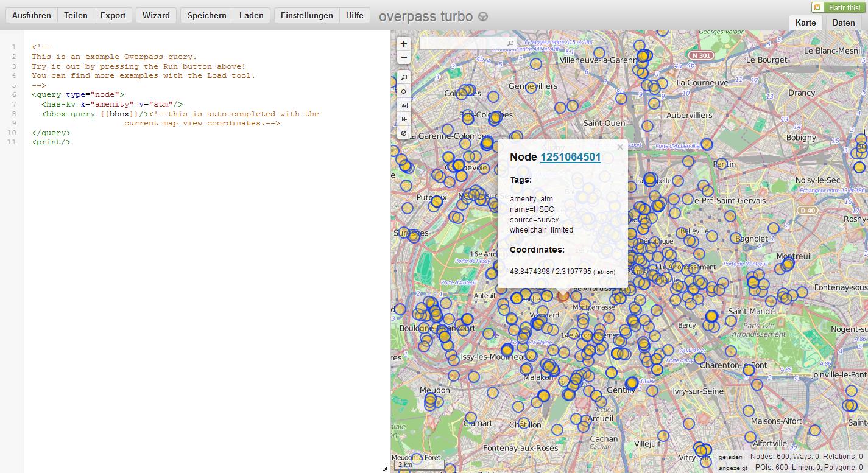This screenshot has height=473, width=868.
Task: Click coordinates 48.8474398 / 2.3107795
Action: pos(551,272)
